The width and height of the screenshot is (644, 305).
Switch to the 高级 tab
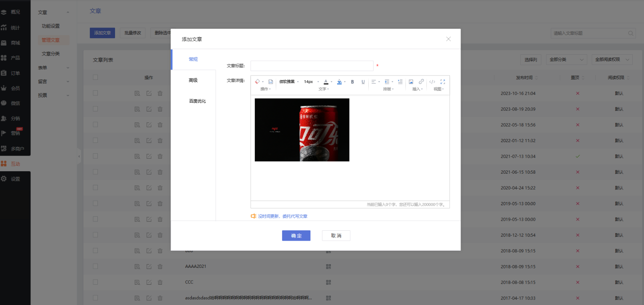[x=193, y=80]
